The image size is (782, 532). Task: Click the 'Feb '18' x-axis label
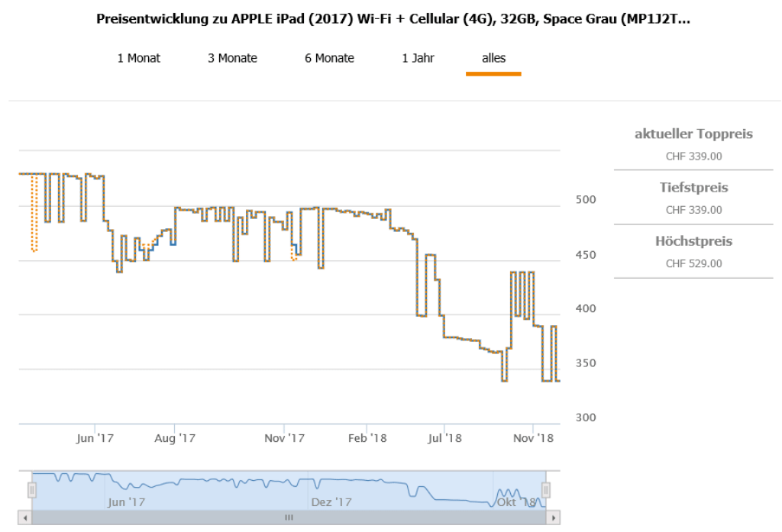(x=367, y=438)
